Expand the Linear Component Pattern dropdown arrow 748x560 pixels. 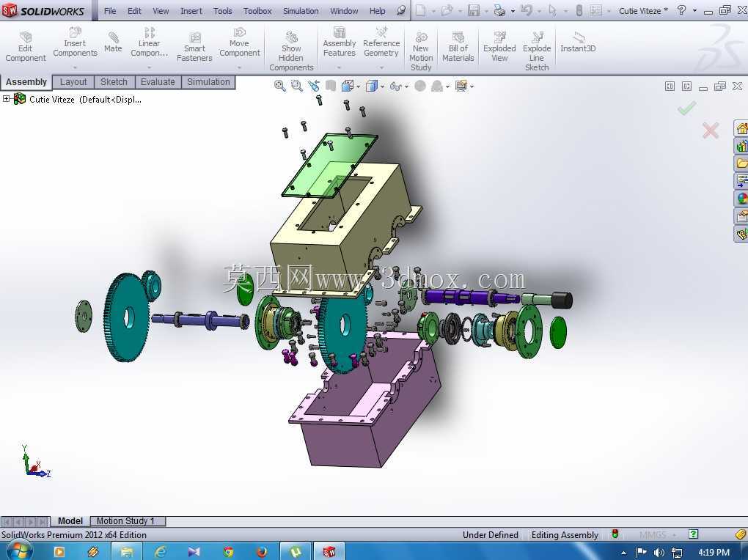[x=150, y=67]
